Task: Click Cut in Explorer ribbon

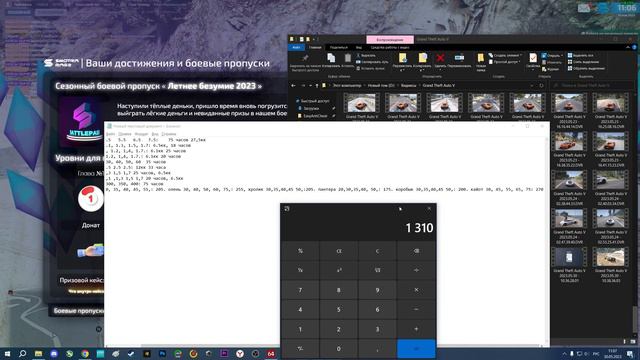Action: coord(366,55)
